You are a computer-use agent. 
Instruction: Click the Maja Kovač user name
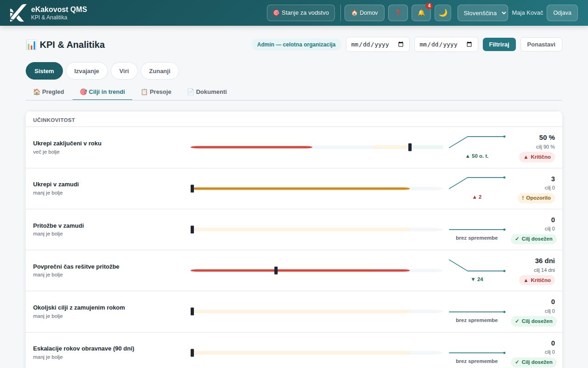527,13
